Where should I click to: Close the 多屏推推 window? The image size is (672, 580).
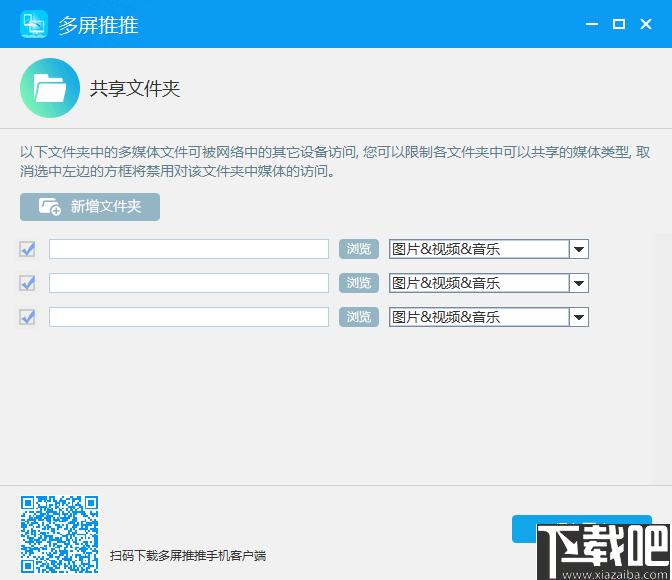tap(646, 24)
